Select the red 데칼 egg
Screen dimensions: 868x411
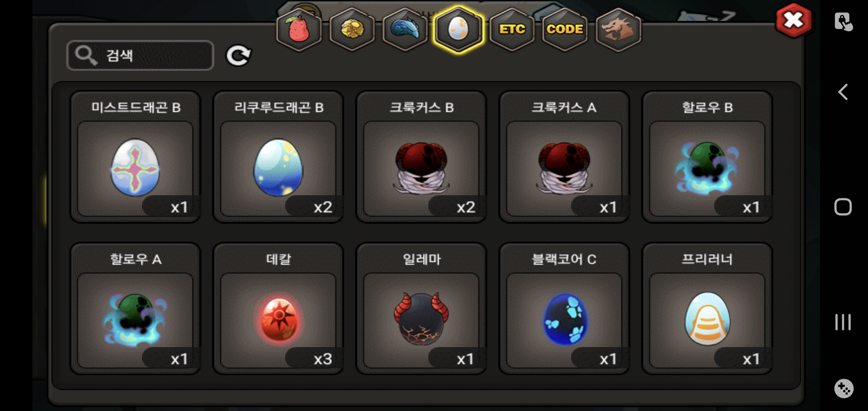278,309
